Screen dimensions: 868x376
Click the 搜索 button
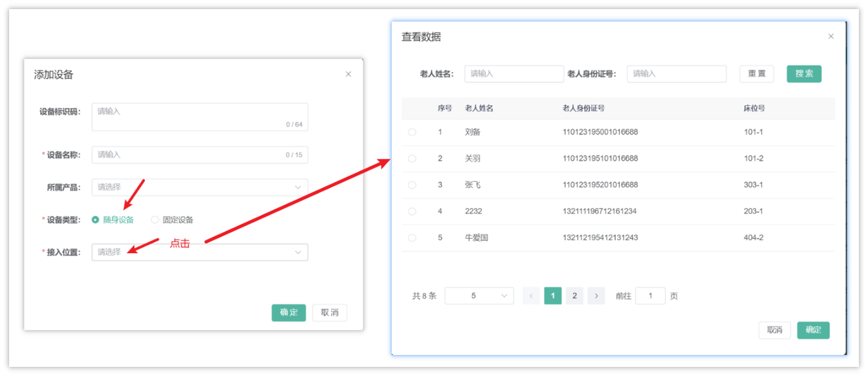click(x=804, y=74)
